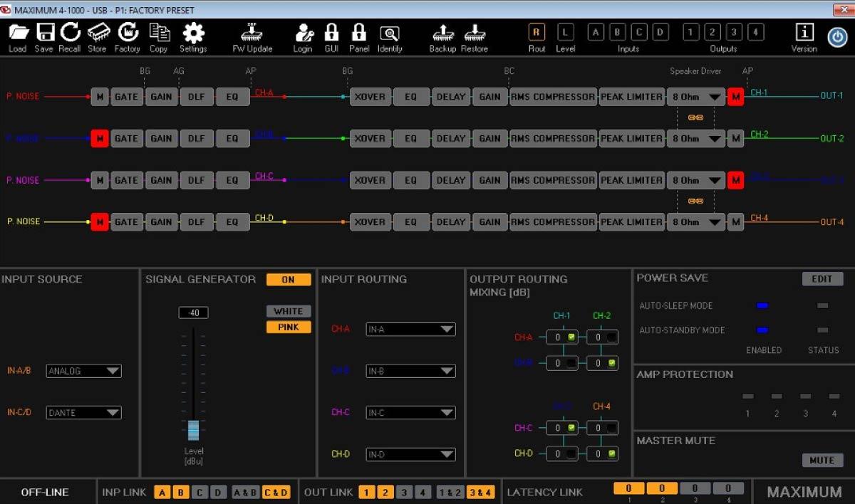This screenshot has width=855, height=504.
Task: Unmute the CH-1 output mute button
Action: pos(735,97)
